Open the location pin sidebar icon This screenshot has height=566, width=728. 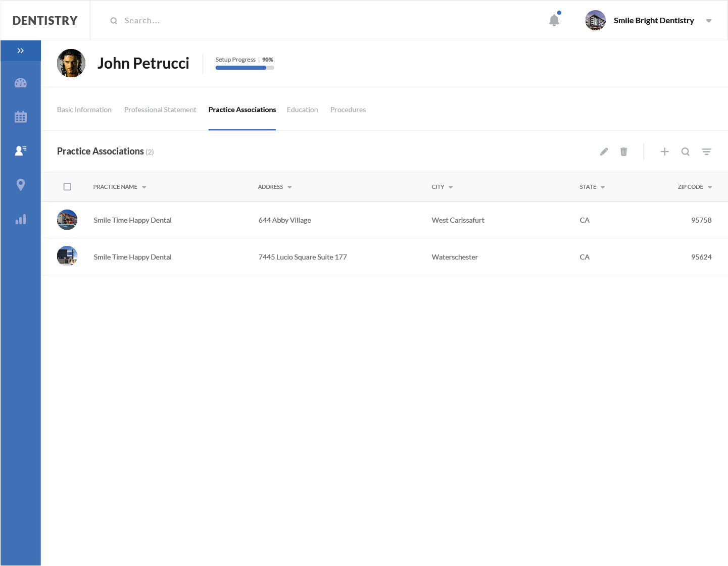[21, 185]
